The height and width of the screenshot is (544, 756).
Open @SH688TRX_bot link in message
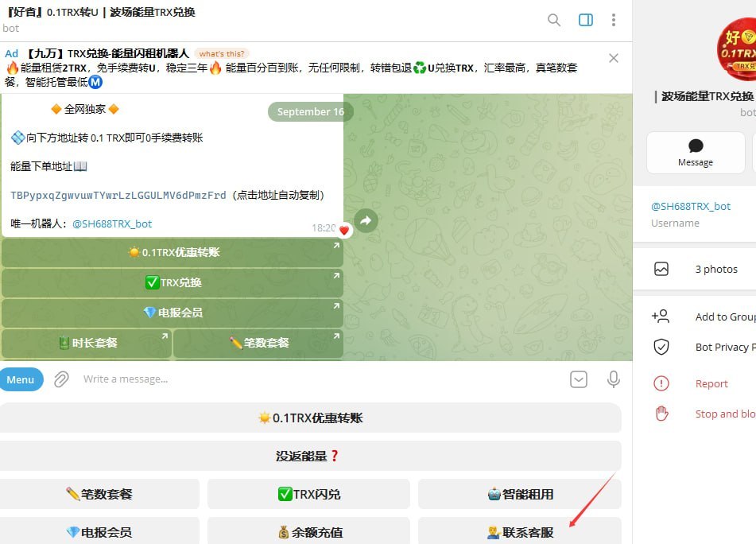point(112,223)
